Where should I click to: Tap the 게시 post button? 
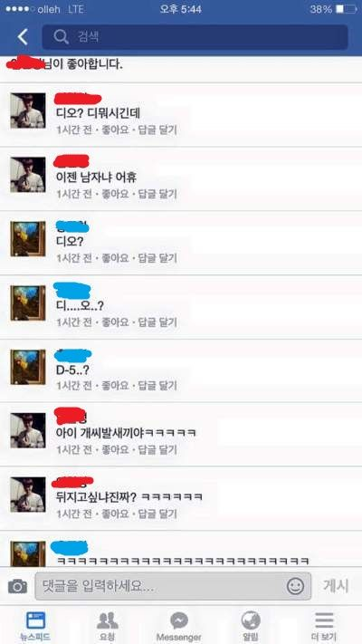click(336, 586)
